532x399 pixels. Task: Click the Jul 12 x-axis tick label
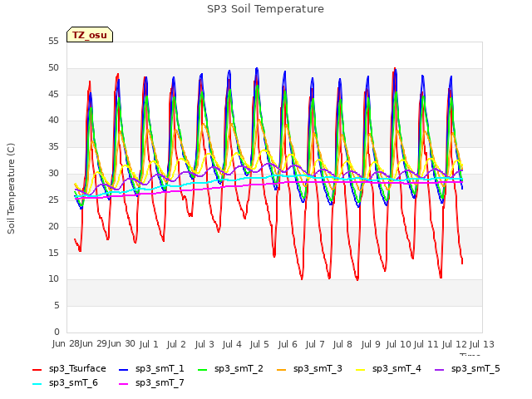coord(455,344)
